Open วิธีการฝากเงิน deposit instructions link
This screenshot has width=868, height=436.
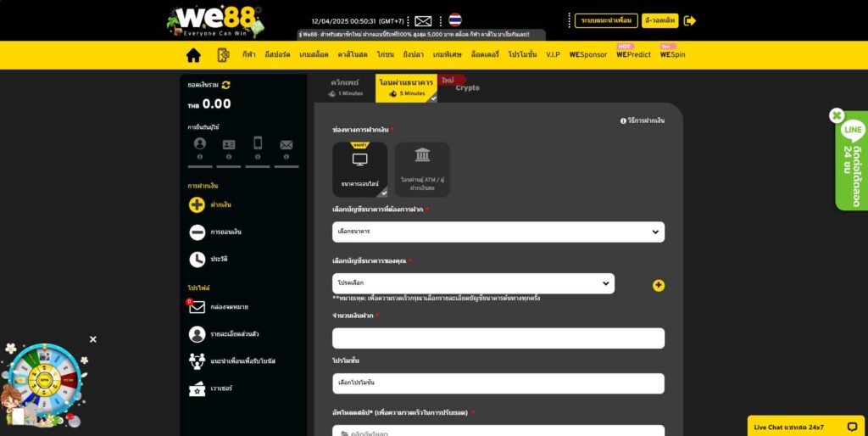click(643, 120)
